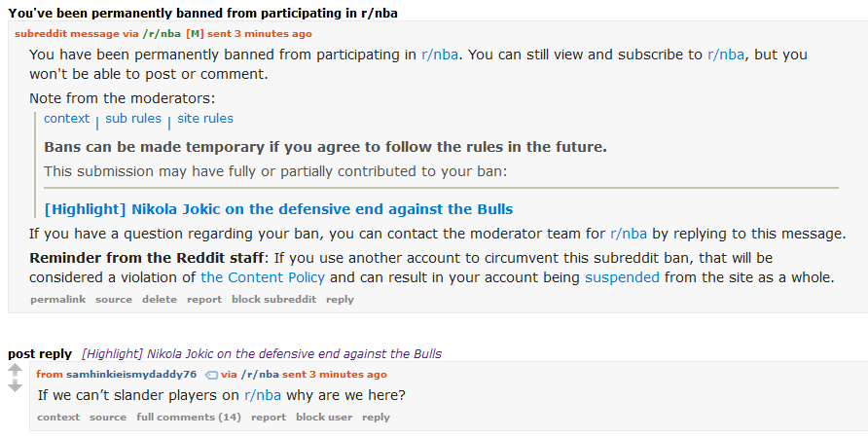
Task: Open the Content Policy link
Action: point(263,277)
